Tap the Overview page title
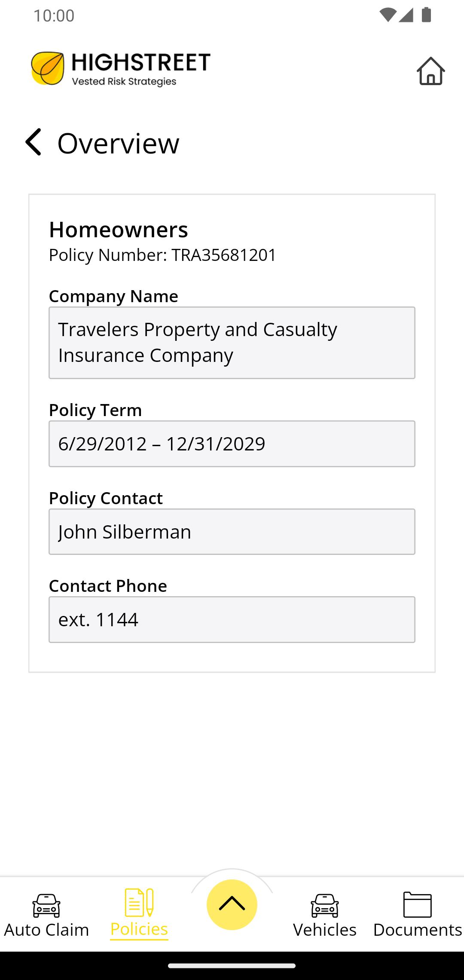This screenshot has width=464, height=980. [x=119, y=143]
